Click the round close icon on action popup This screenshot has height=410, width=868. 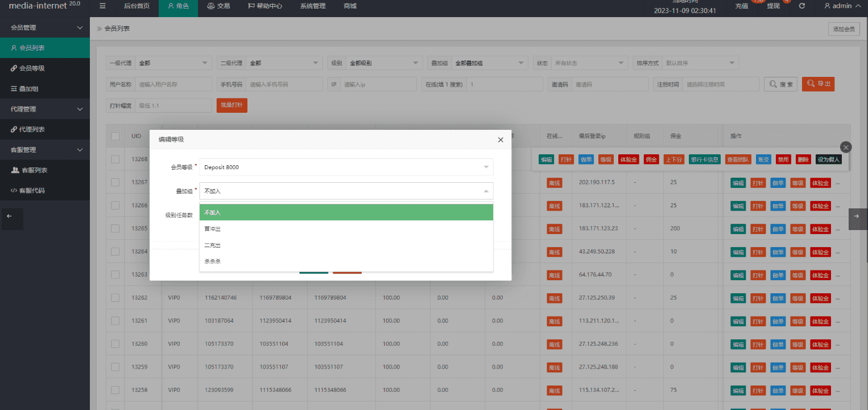pos(846,147)
